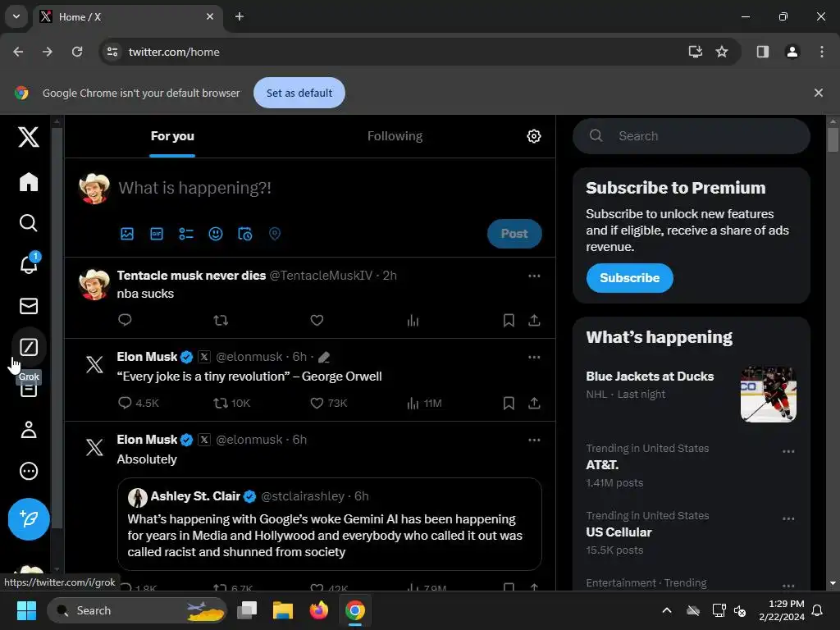The height and width of the screenshot is (630, 840).
Task: Repost the George Orwell quote post
Action: pyautogui.click(x=232, y=403)
